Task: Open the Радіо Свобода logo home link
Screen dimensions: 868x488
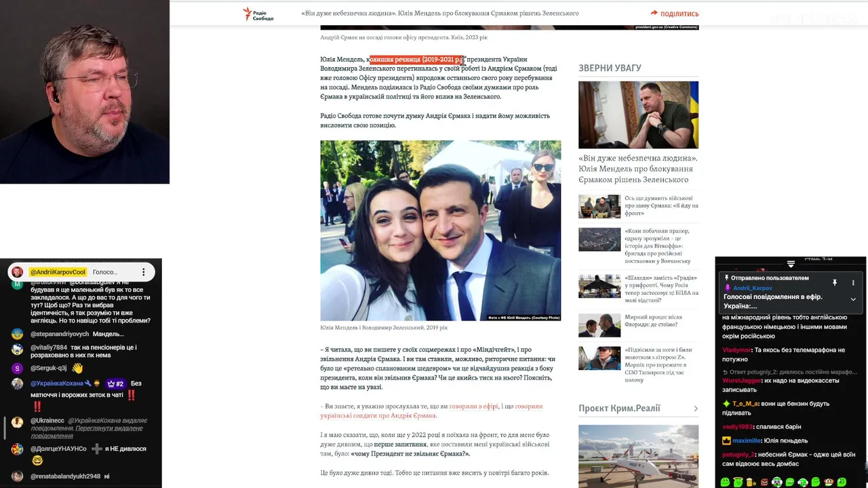Action: (258, 14)
